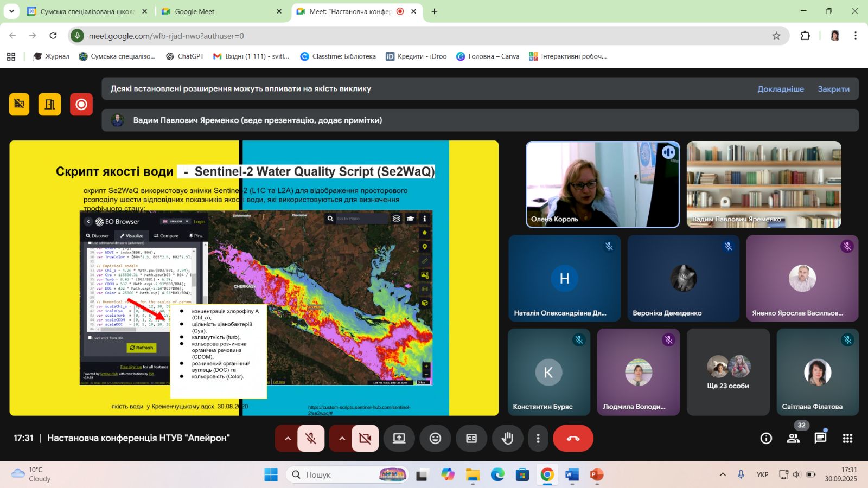
Task: Leave the call with red hang-up button
Action: pos(573,438)
